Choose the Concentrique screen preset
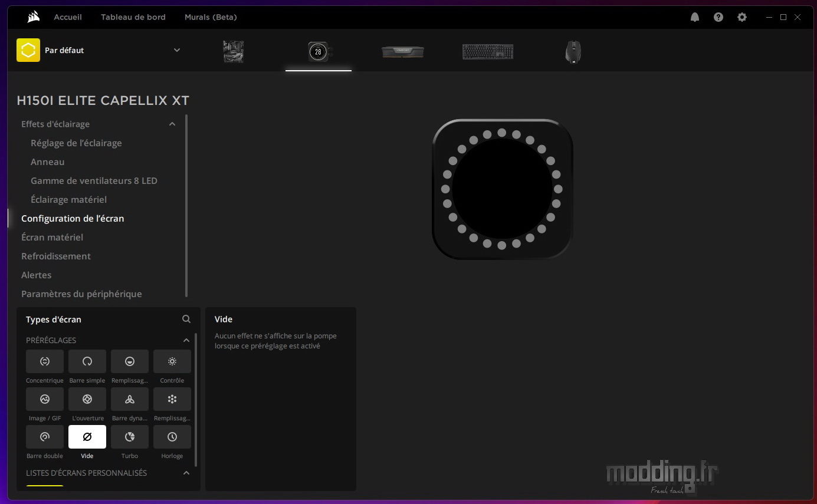 (x=45, y=361)
